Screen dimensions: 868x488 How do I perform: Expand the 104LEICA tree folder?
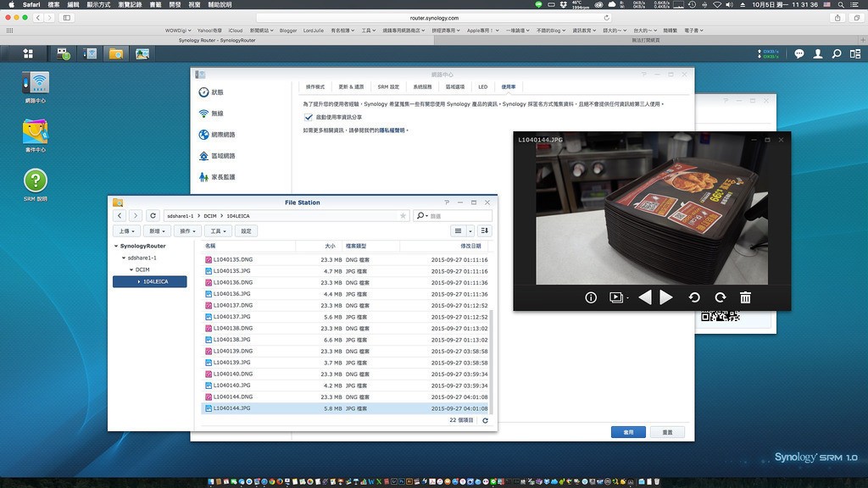pyautogui.click(x=139, y=281)
